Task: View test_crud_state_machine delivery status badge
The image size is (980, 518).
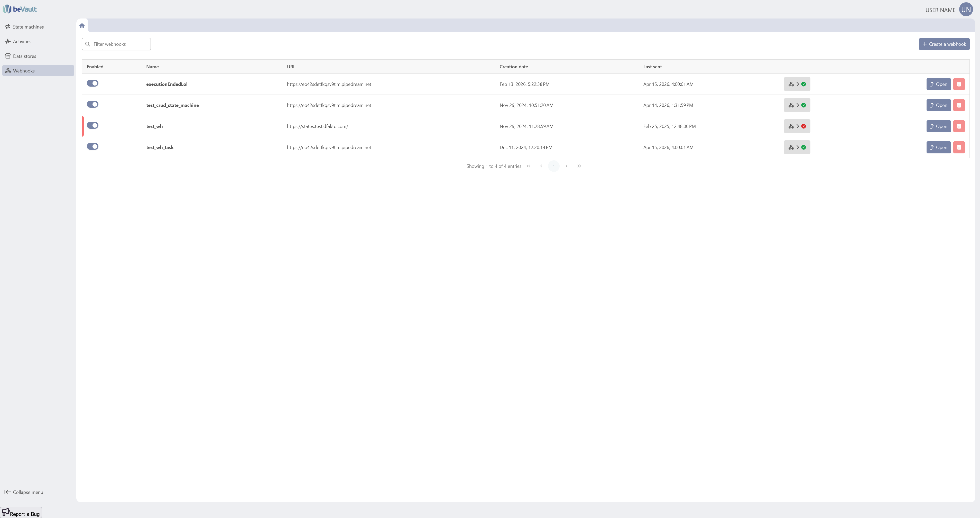Action: [x=797, y=105]
